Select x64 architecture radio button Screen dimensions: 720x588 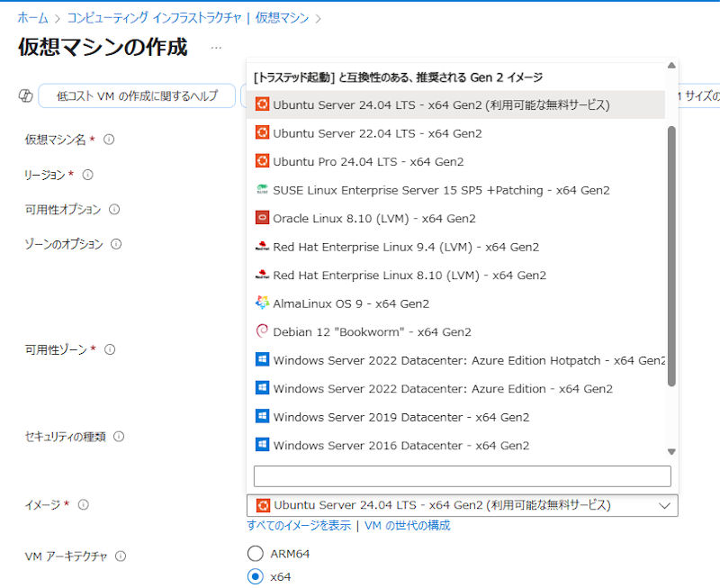pos(256,576)
